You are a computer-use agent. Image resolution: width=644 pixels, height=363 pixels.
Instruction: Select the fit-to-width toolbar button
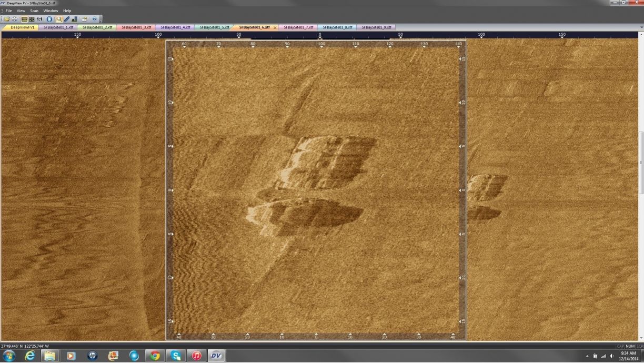pos(24,19)
